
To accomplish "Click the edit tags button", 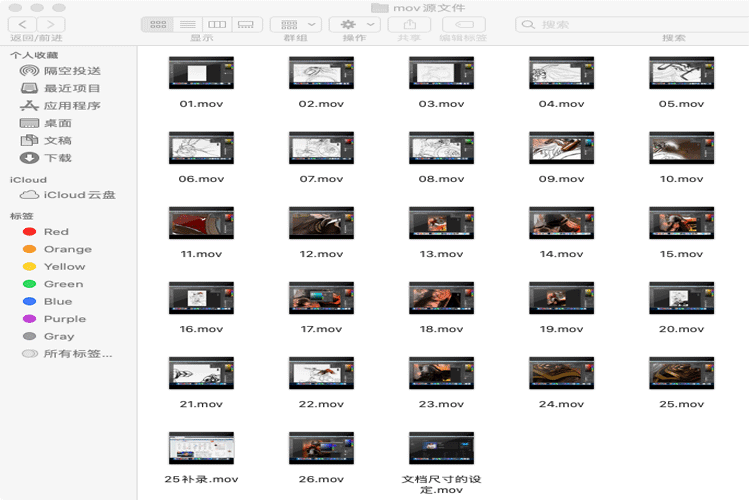I will pyautogui.click(x=463, y=24).
